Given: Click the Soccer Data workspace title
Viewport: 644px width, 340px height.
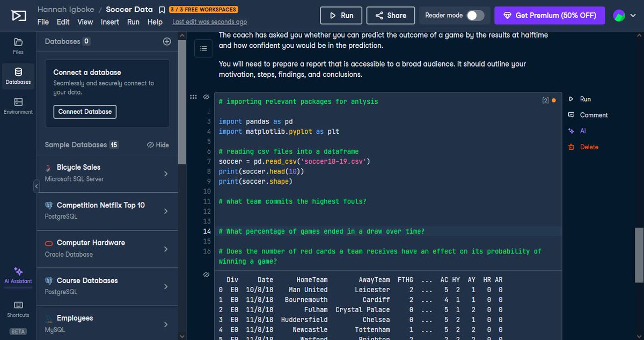Looking at the screenshot, I should click(130, 10).
